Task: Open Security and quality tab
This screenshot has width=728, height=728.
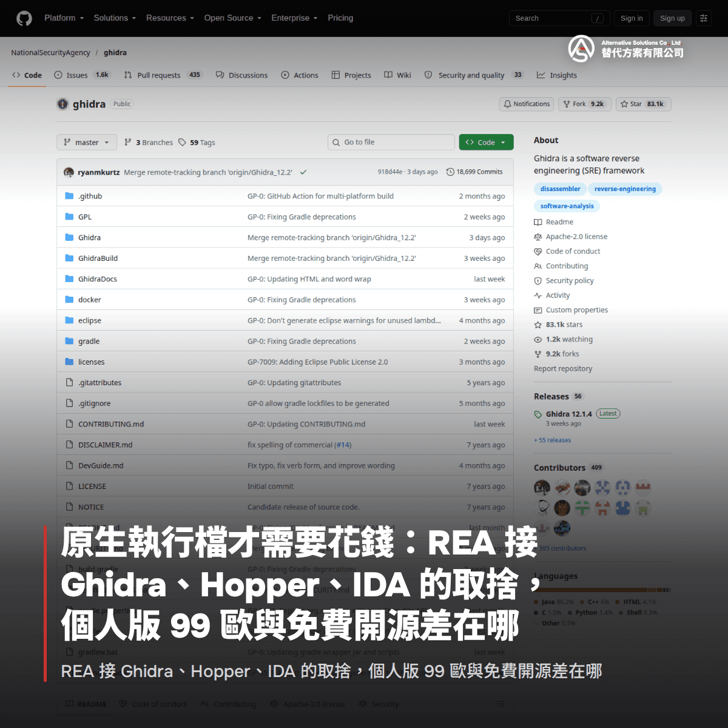Action: [474, 75]
